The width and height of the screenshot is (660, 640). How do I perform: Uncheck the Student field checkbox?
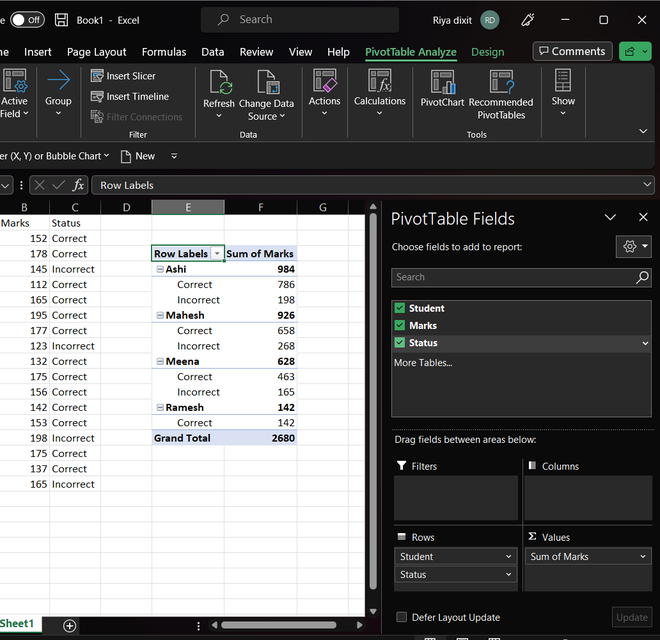pyautogui.click(x=400, y=309)
